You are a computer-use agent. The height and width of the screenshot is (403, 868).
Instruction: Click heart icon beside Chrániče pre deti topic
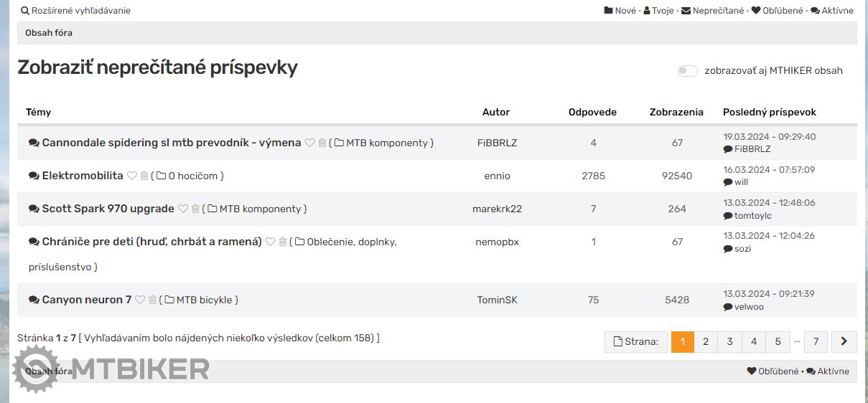pyautogui.click(x=271, y=242)
